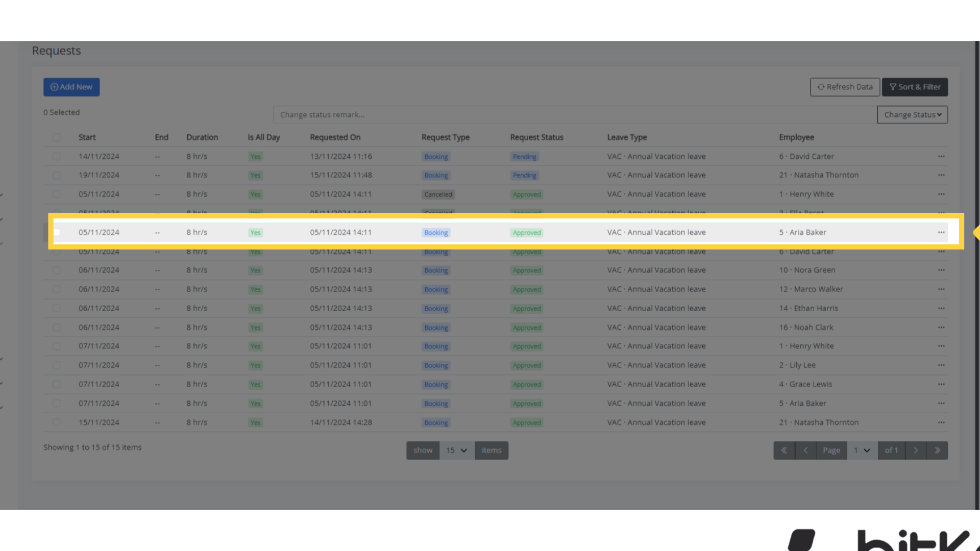Click the refresh icon in Refresh Data
The image size is (980, 551).
(821, 87)
